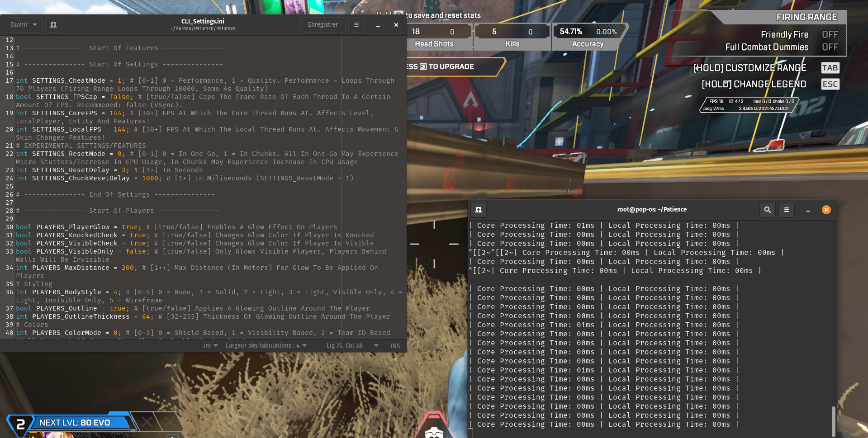Open a new terminal tab icon
The height and width of the screenshot is (438, 868).
[x=479, y=210]
